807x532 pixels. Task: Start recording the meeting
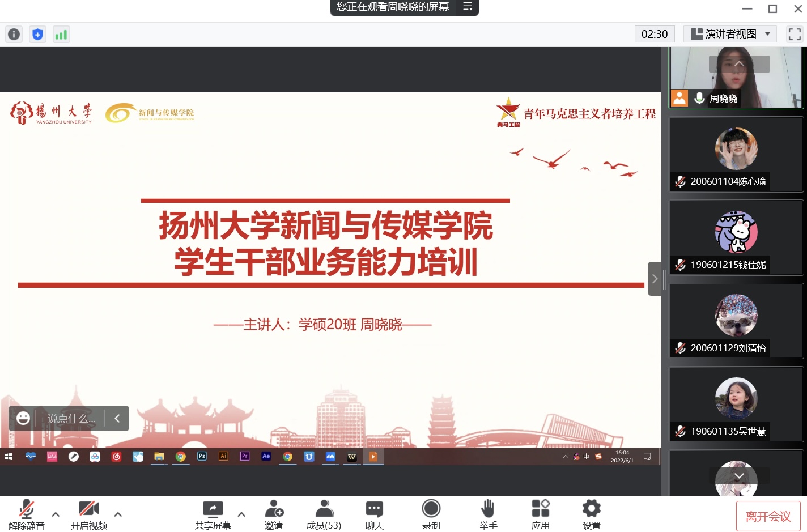(431, 514)
